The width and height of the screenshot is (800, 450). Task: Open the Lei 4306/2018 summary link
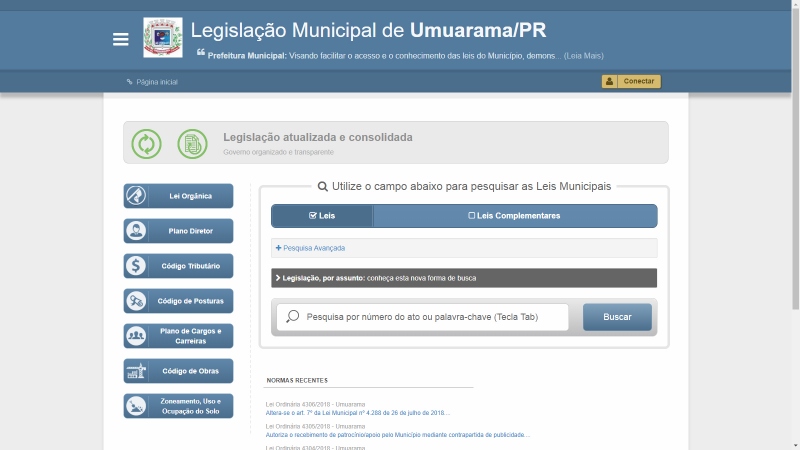click(x=358, y=413)
